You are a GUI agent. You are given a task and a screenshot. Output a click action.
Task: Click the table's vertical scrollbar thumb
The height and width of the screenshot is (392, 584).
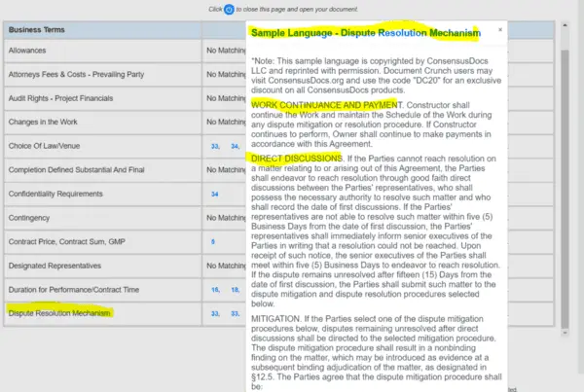click(x=565, y=189)
